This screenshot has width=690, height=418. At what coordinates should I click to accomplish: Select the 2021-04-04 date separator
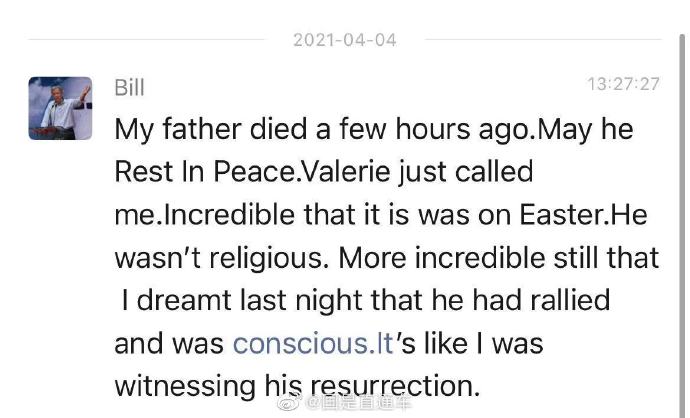[x=345, y=40]
